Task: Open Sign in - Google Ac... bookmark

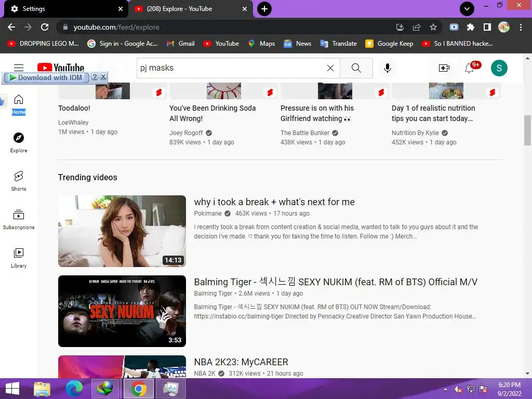Action: pos(123,44)
